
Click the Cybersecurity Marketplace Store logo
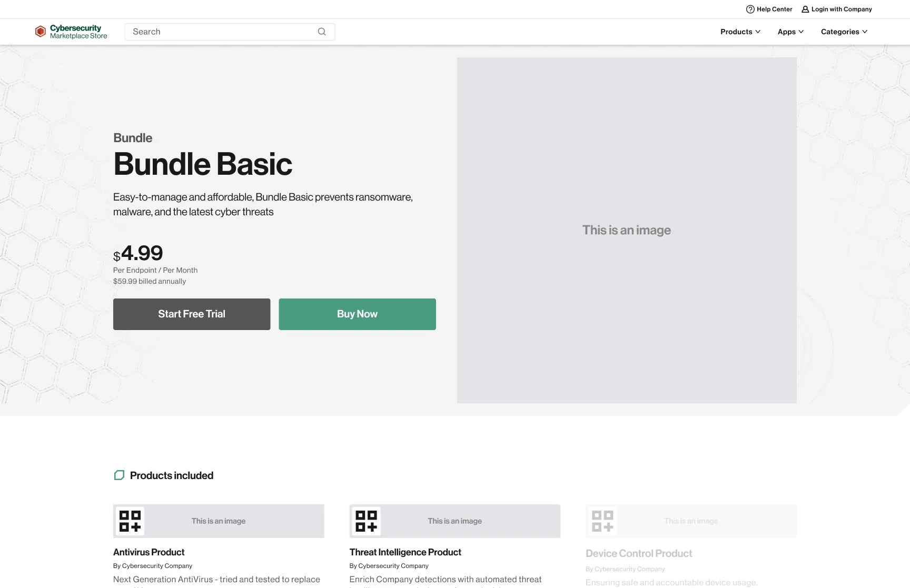(x=71, y=31)
